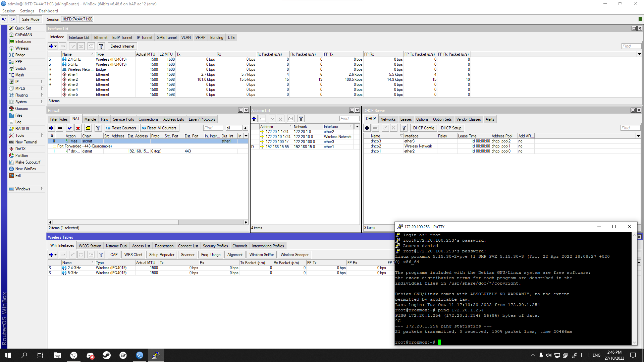Open the Networks tab in DHCP Server
Screen dimensions: 644x362
[388, 119]
